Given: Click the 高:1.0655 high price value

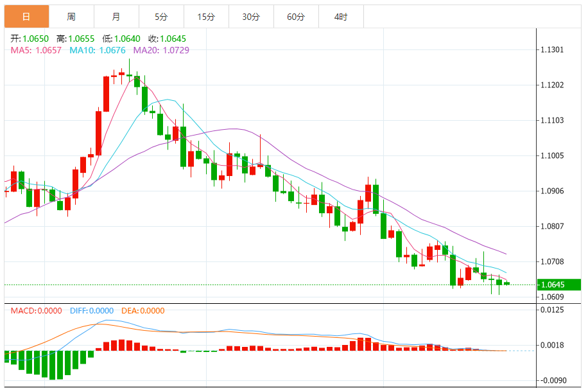Looking at the screenshot, I should click(x=75, y=39).
